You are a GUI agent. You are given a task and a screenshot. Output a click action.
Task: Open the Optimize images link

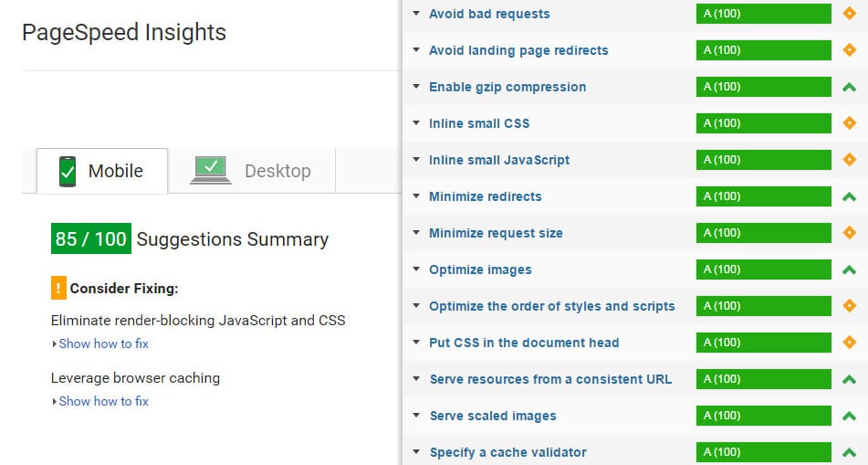click(x=480, y=269)
